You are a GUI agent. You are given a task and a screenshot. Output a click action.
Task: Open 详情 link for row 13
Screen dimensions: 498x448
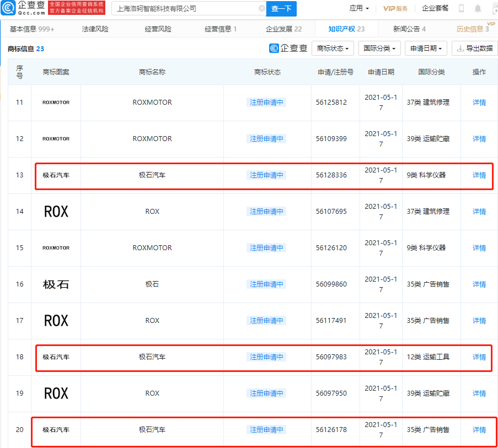(x=479, y=175)
